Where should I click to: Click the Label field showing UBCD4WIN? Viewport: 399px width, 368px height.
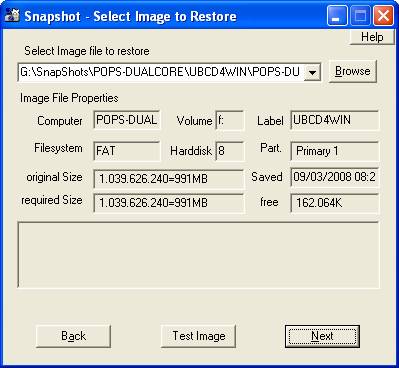(x=335, y=120)
